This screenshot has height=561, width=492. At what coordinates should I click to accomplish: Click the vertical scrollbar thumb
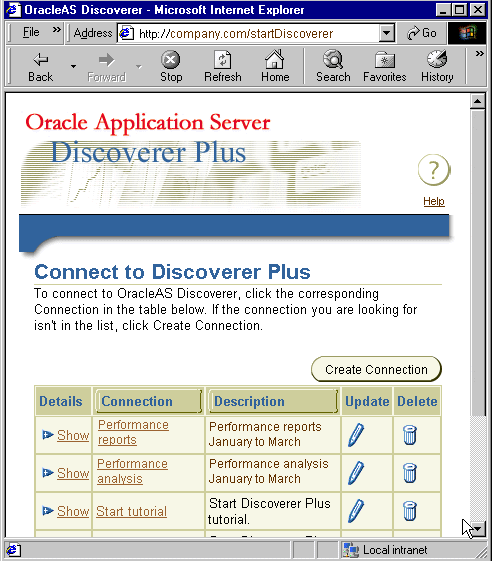point(477,263)
